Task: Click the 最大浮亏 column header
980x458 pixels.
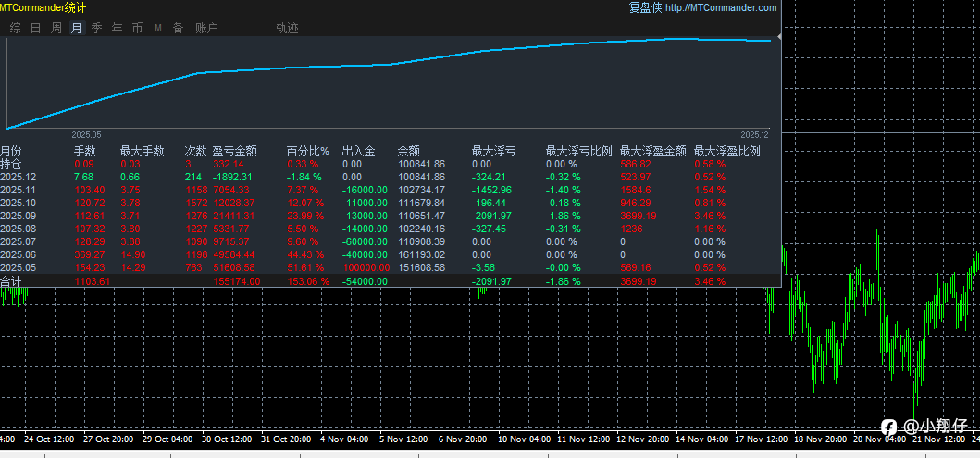Action: pos(494,151)
